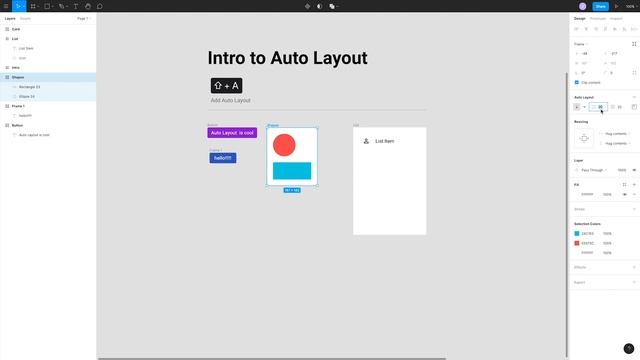Click the spacing between items input field

click(x=598, y=107)
